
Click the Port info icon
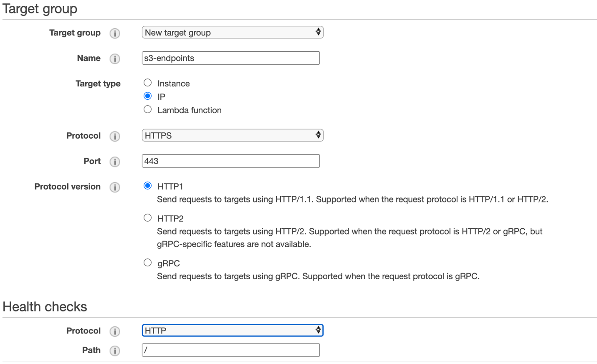click(114, 162)
